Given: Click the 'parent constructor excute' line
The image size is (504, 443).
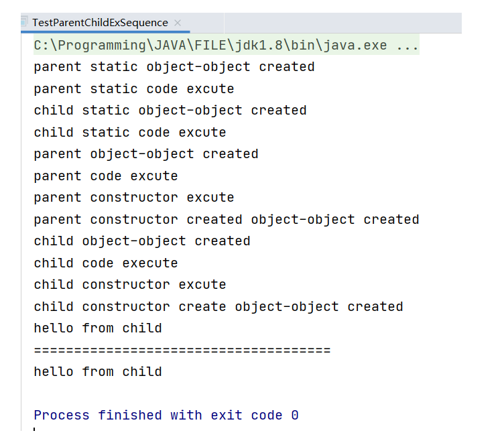Looking at the screenshot, I should (x=134, y=198).
